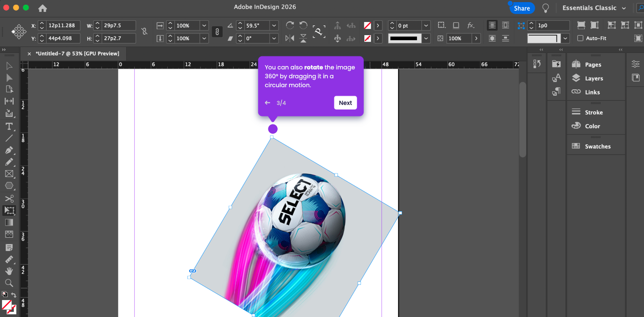This screenshot has width=644, height=317.
Task: Click the stroke color swatch in control bar
Action: click(368, 39)
